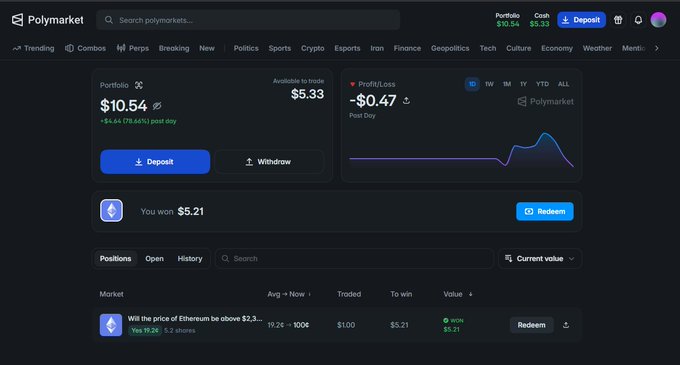
Task: Open the Economy category
Action: [557, 48]
